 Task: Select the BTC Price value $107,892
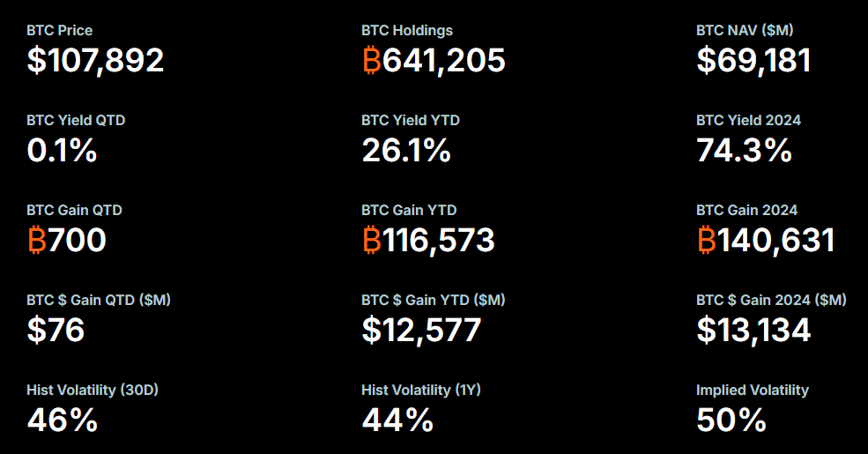click(x=95, y=60)
